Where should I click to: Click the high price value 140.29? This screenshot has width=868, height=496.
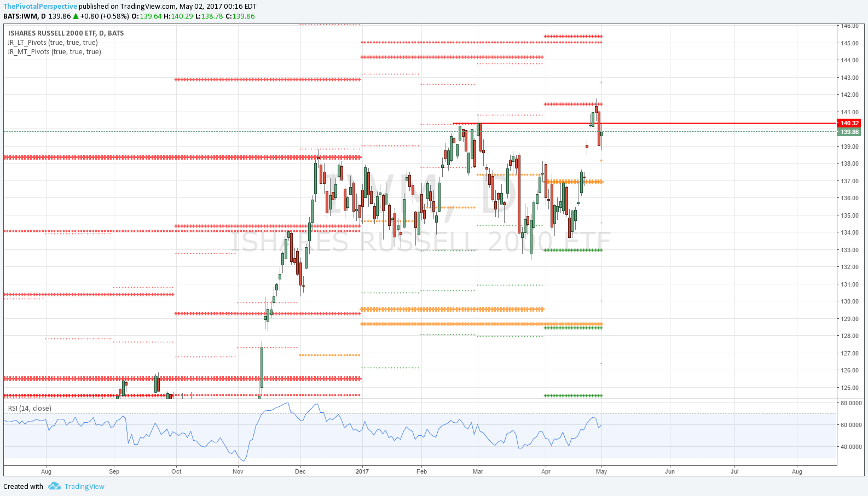pos(182,16)
